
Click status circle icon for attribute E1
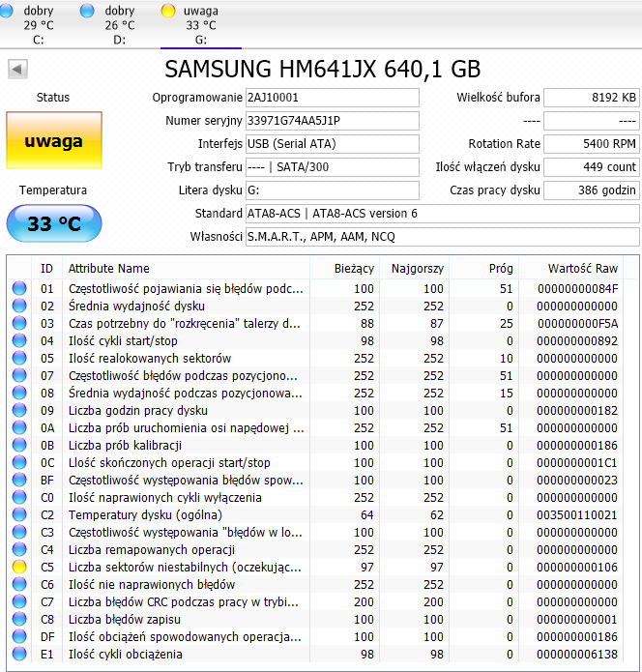point(19,654)
